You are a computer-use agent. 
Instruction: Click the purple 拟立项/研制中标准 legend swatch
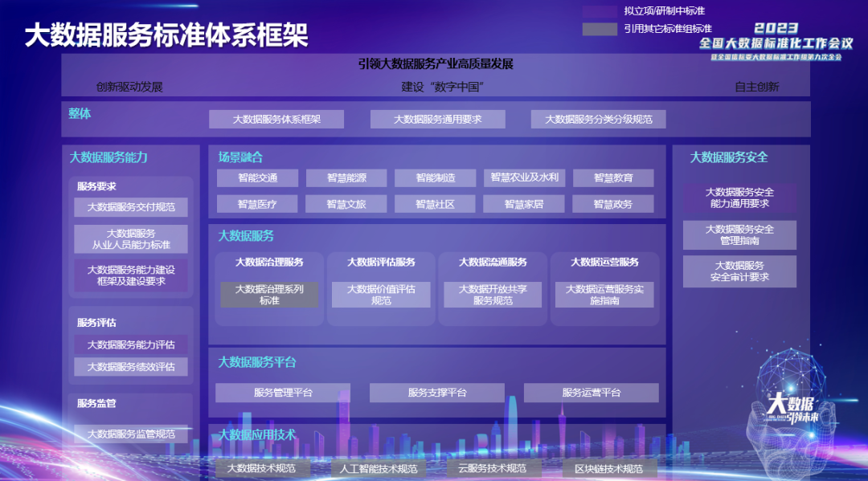pos(600,11)
